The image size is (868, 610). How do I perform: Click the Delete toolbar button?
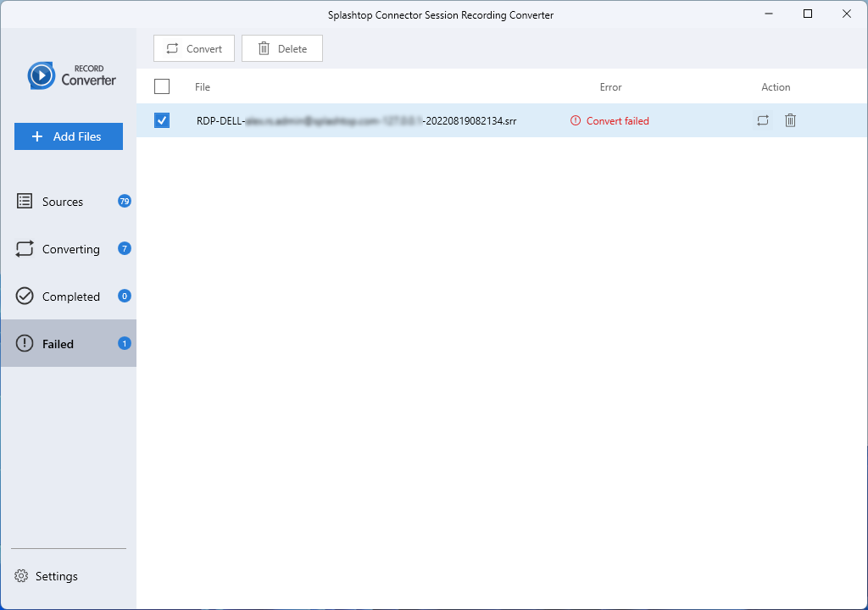(281, 48)
